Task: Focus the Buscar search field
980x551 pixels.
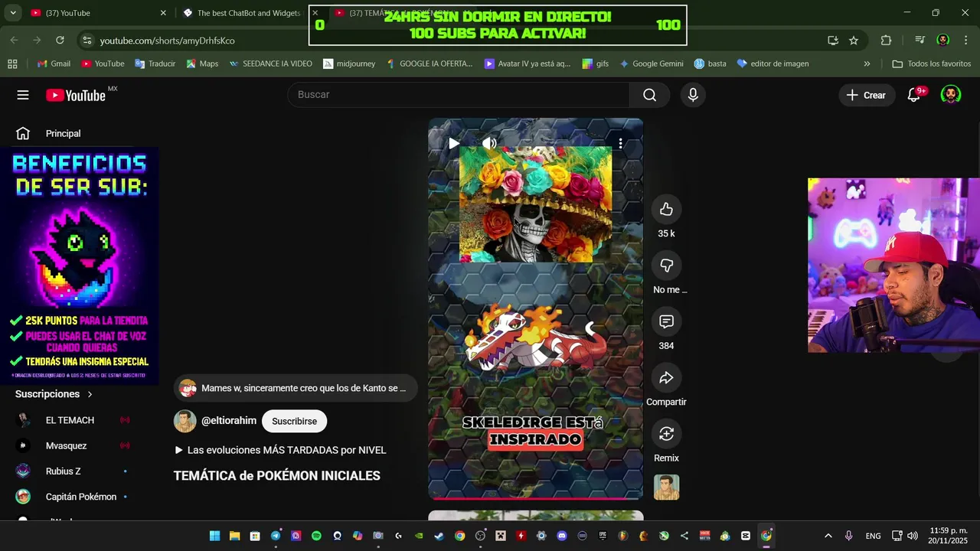Action: (x=459, y=95)
